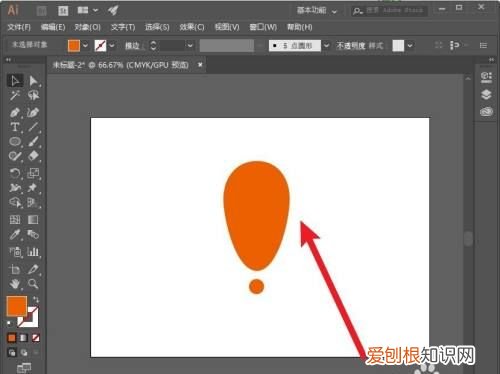
Task: Open the 窗口(W) menu
Action: click(263, 27)
